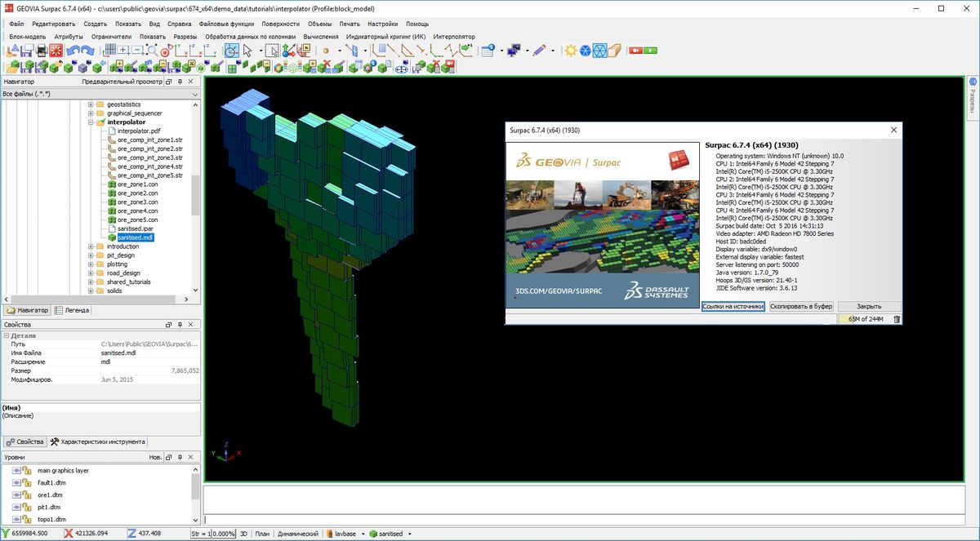The width and height of the screenshot is (980, 541).
Task: Click the sun lighting icon
Action: pyautogui.click(x=571, y=51)
